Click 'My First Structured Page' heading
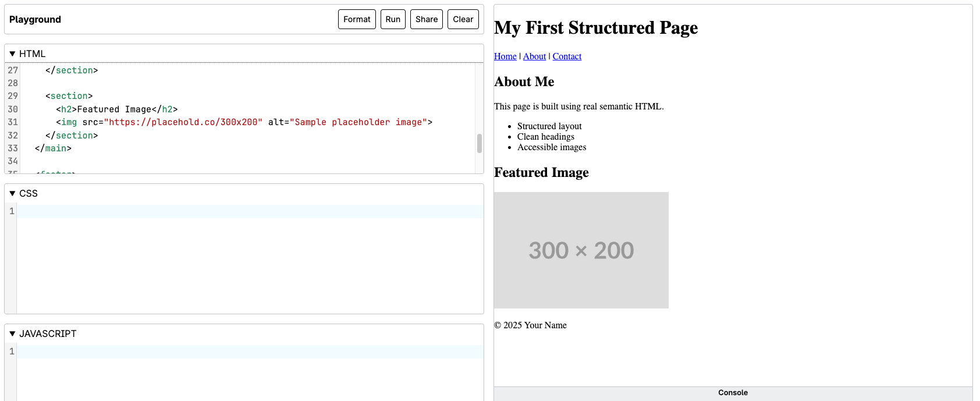The image size is (980, 401). click(x=596, y=28)
